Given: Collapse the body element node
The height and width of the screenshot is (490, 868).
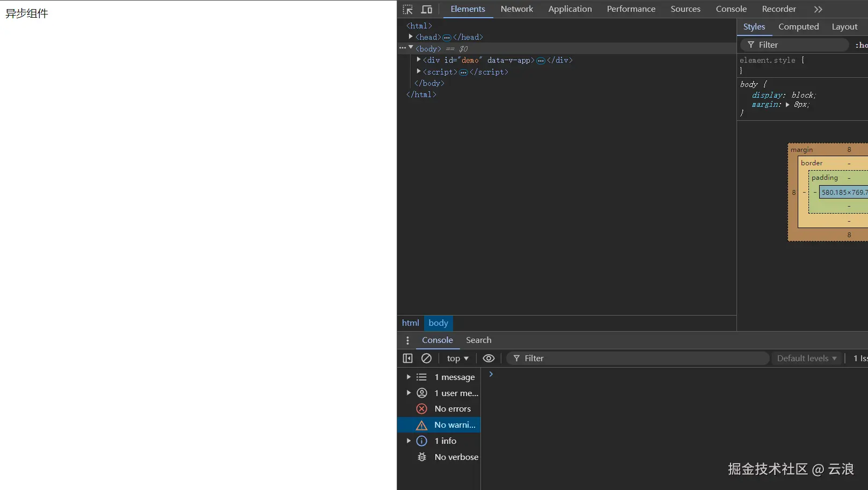Looking at the screenshot, I should click(x=411, y=48).
